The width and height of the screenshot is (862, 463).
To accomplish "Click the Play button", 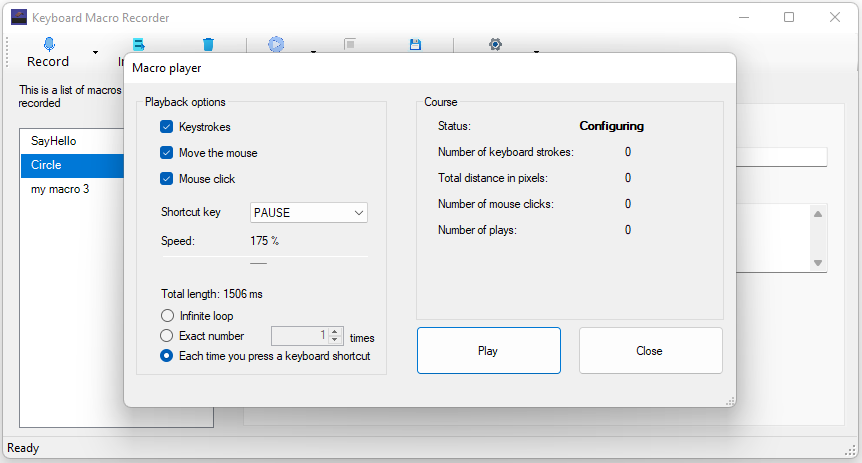I will 489,351.
